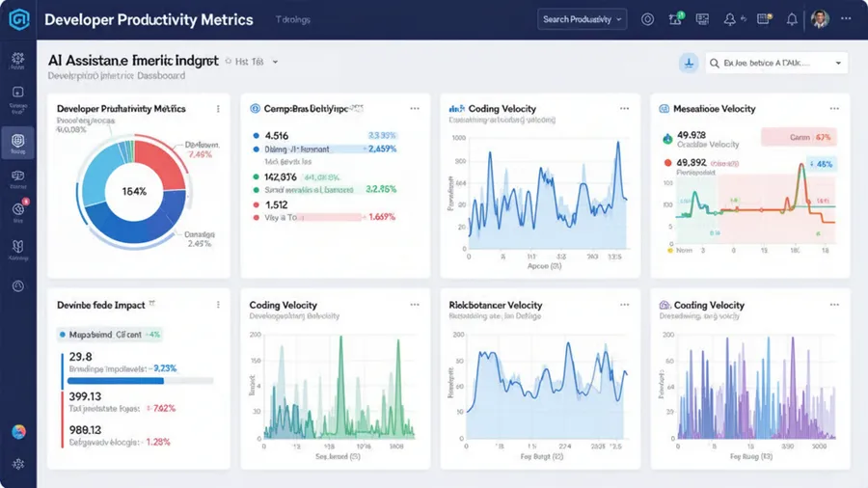Open settings gear at sidebar bottom

18,464
